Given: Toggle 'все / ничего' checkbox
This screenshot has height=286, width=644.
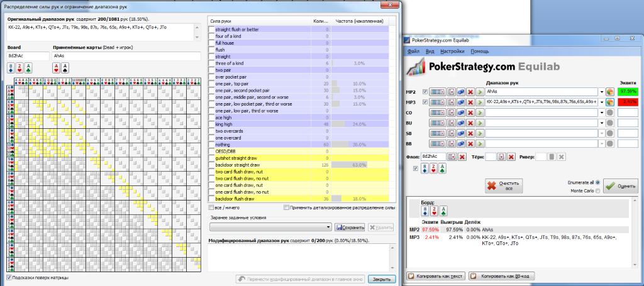Looking at the screenshot, I should point(211,207).
